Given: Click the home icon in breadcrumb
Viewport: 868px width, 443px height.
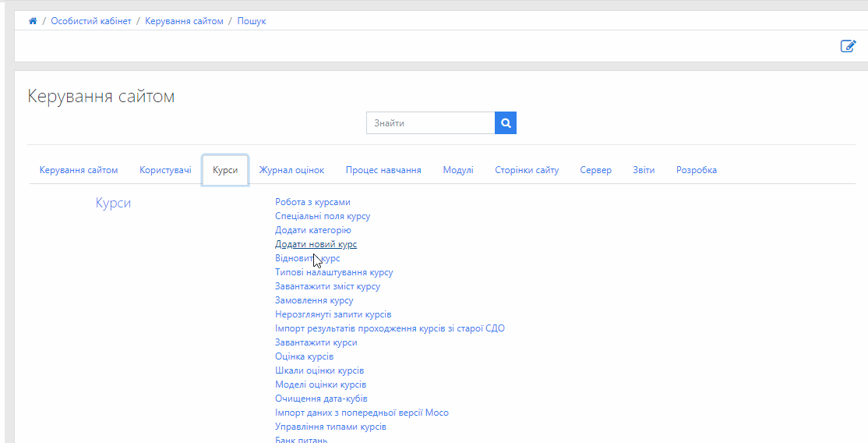Looking at the screenshot, I should (x=33, y=21).
